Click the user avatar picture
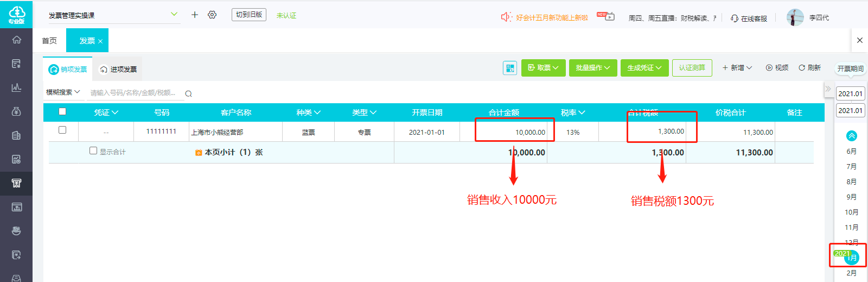868x282 pixels. (x=795, y=17)
